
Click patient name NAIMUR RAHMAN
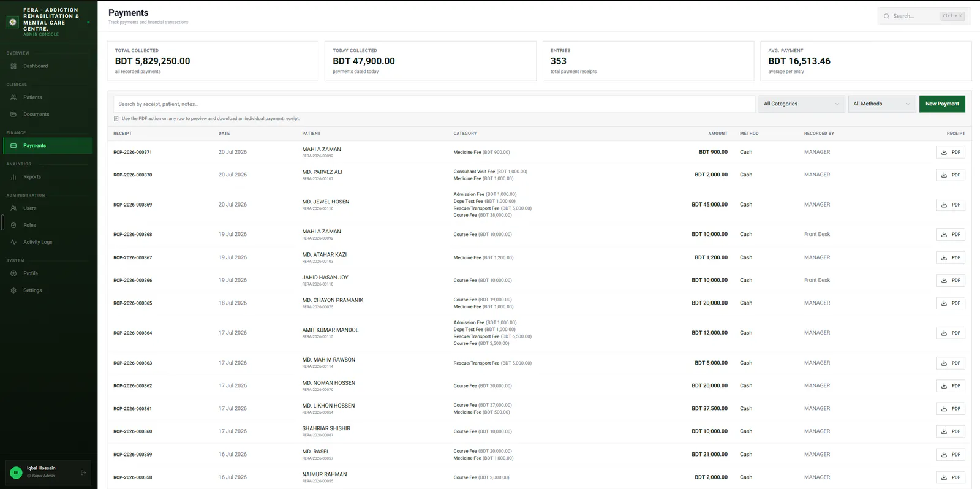point(325,475)
